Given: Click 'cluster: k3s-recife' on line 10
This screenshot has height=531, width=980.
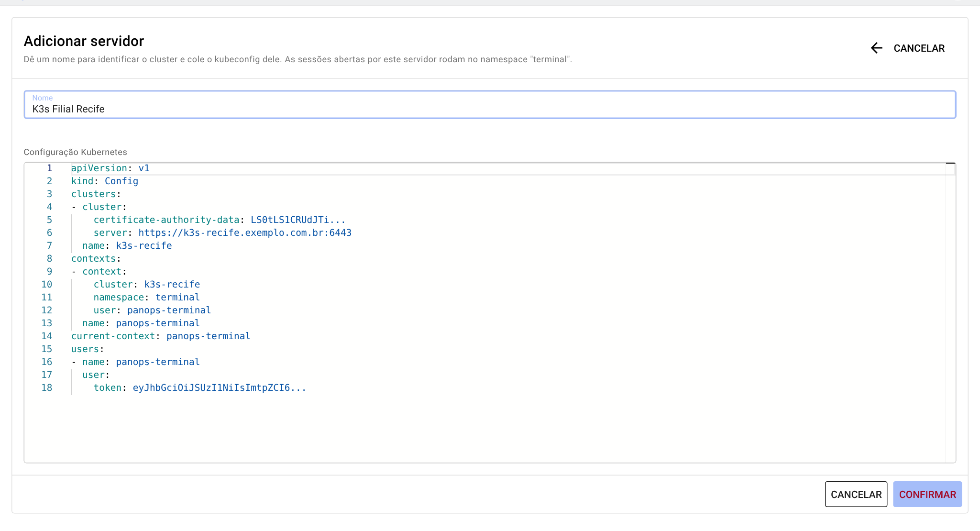Looking at the screenshot, I should tap(147, 285).
